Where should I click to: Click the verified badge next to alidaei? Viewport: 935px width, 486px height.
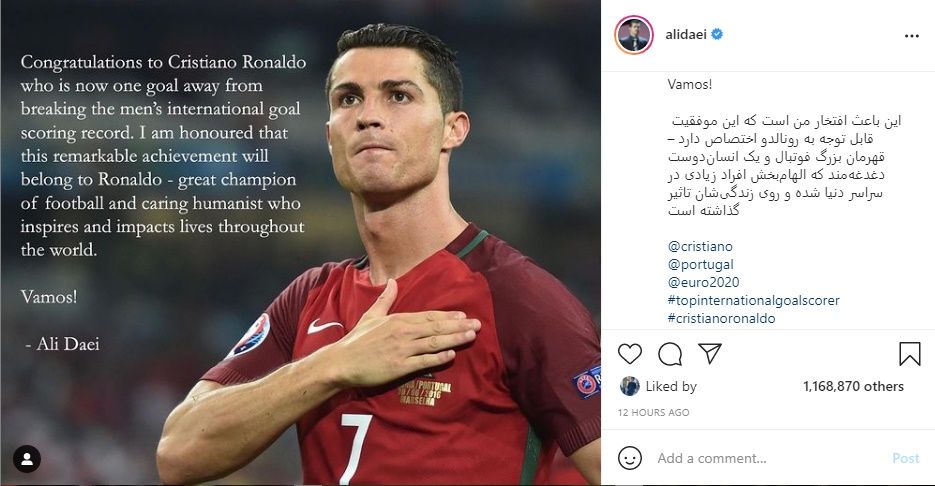click(717, 35)
